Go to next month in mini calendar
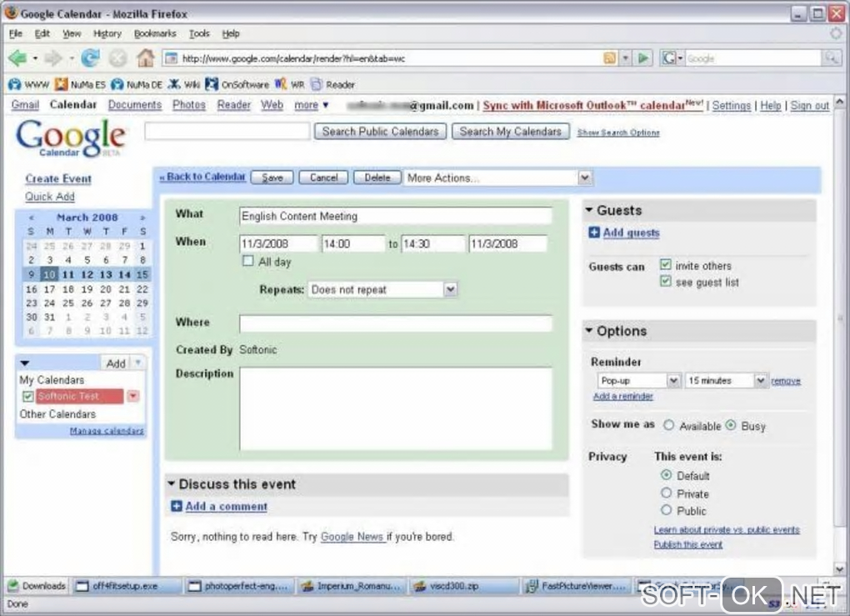 [x=142, y=218]
